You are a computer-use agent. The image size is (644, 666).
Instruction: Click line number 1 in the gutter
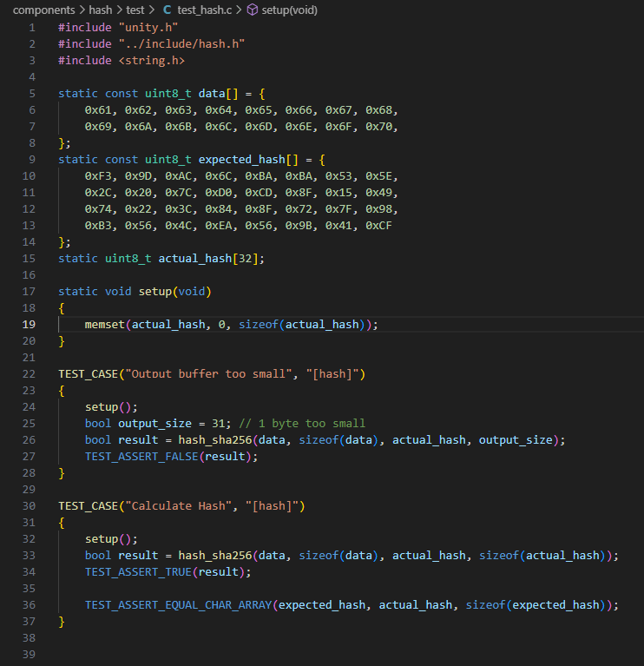32,28
